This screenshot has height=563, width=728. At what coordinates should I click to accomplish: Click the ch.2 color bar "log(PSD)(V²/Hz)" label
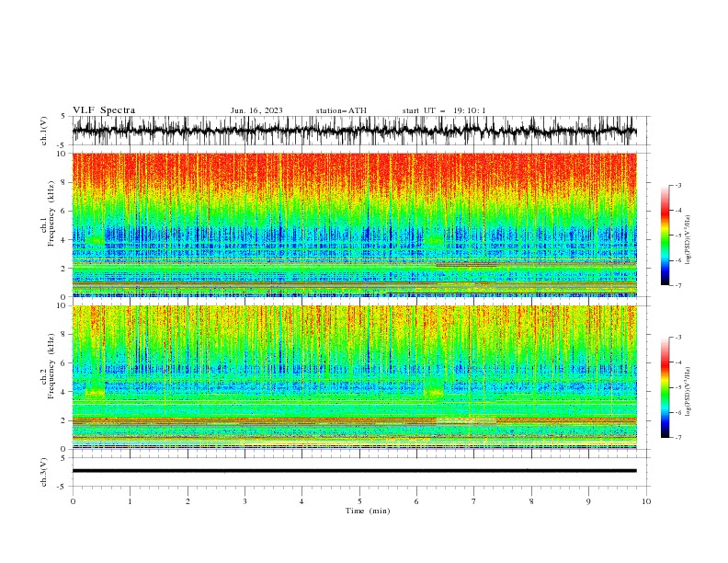[688, 392]
